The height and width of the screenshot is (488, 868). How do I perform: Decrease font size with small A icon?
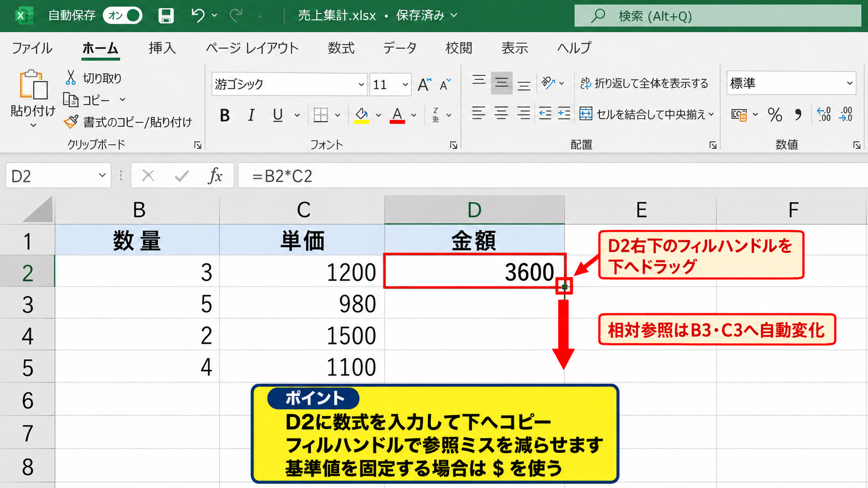click(x=445, y=85)
